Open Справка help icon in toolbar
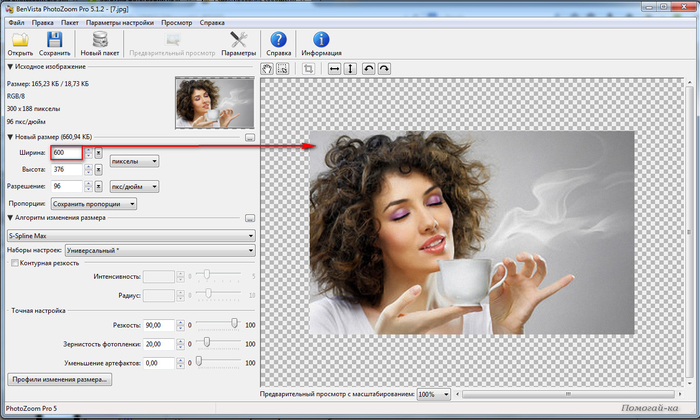700x420 pixels. pos(279,44)
